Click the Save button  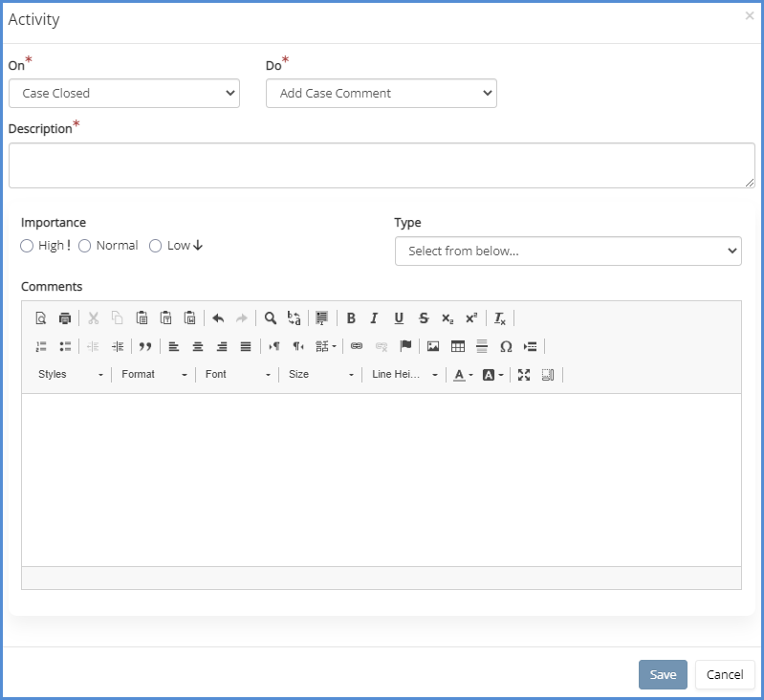pos(663,674)
